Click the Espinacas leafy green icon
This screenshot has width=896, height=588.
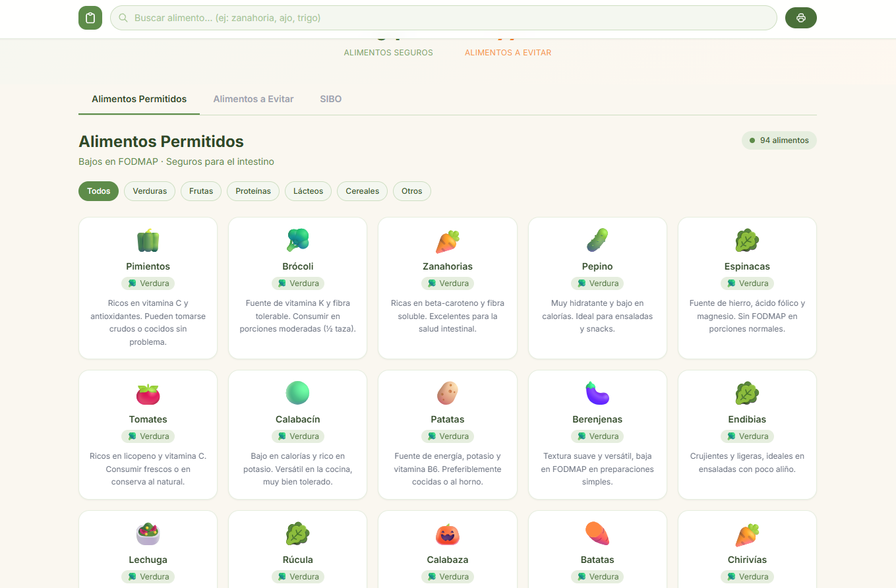point(747,241)
